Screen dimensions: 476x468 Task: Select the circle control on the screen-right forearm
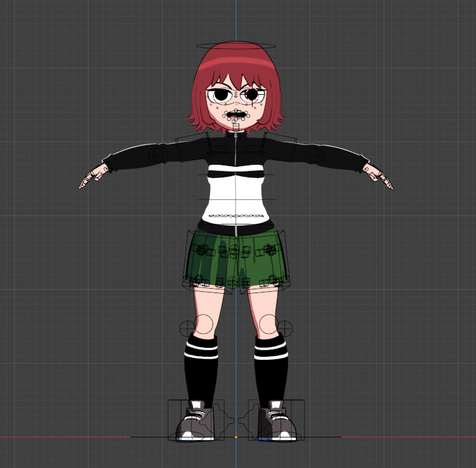click(314, 154)
